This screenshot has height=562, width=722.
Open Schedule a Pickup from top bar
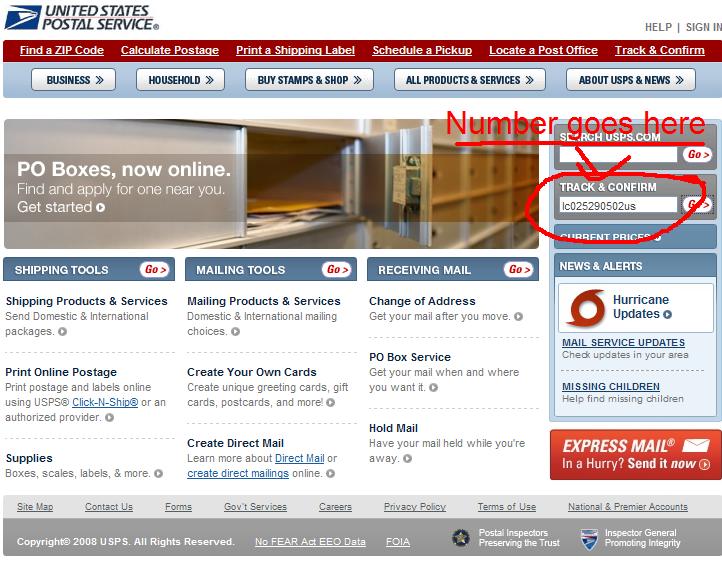click(x=421, y=50)
